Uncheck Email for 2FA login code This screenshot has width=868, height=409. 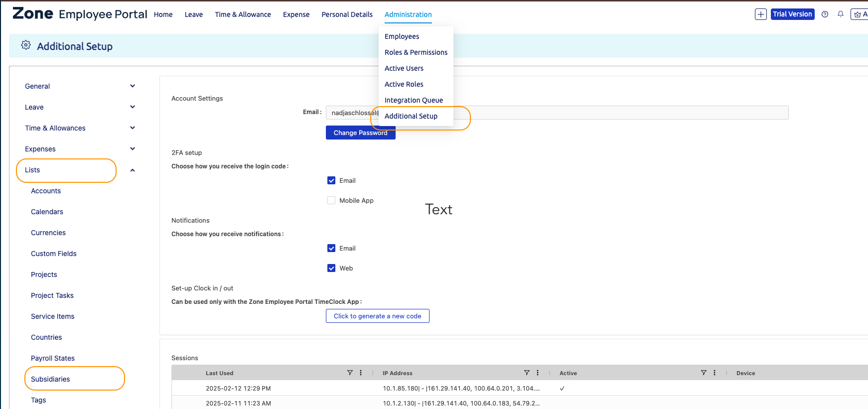[331, 180]
